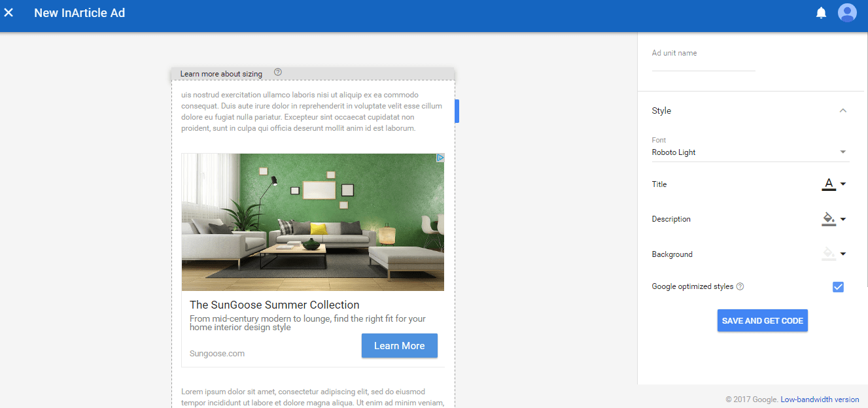Collapse the Style section with the chevron
This screenshot has height=408, width=868.
point(843,111)
